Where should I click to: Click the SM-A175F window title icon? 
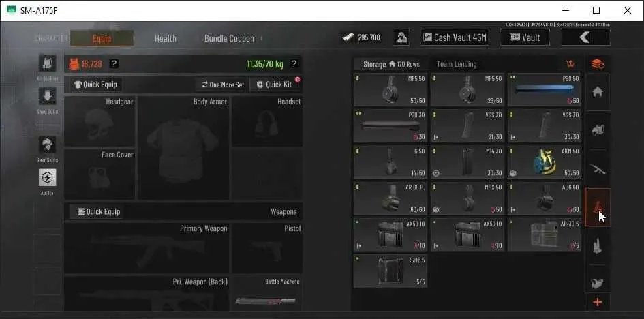(12, 10)
